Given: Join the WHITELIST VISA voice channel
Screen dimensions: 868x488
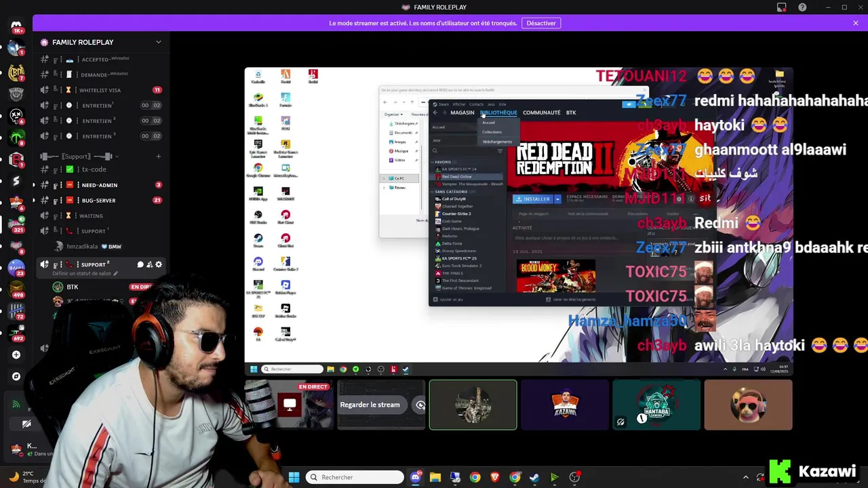Looking at the screenshot, I should pos(102,90).
